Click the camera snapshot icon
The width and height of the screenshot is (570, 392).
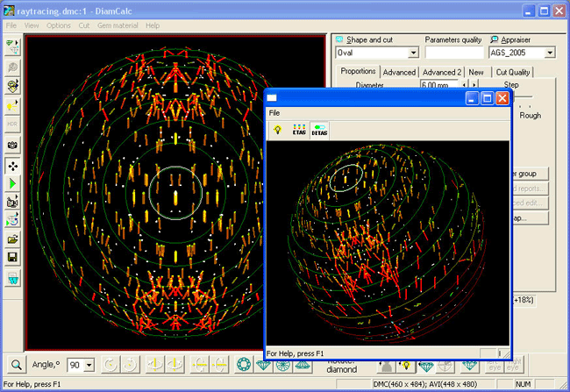pyautogui.click(x=12, y=144)
